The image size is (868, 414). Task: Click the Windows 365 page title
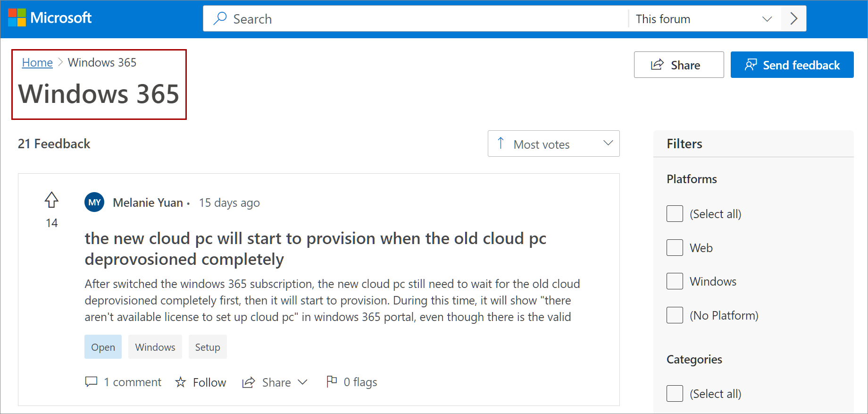tap(99, 93)
